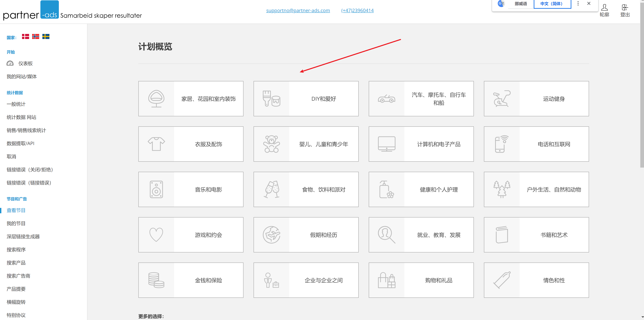Open the 仪表板 dashboard gauge icon
The height and width of the screenshot is (320, 644).
point(10,63)
